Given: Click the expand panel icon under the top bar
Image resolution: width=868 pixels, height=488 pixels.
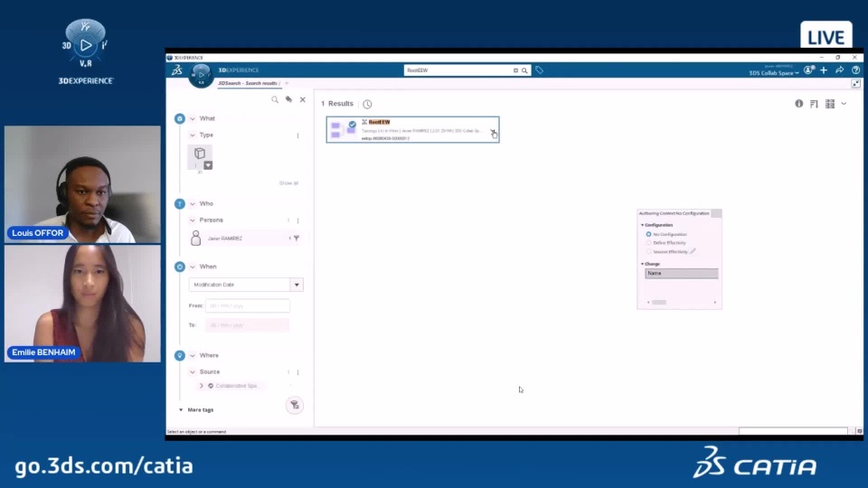Looking at the screenshot, I should (x=856, y=83).
